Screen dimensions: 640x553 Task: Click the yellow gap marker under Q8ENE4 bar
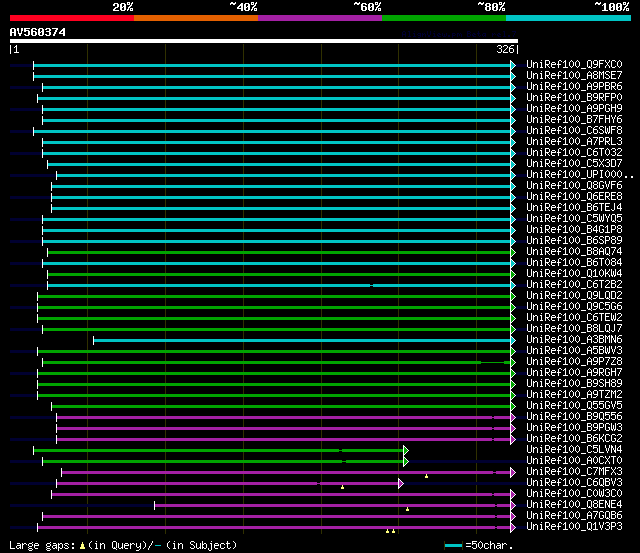click(407, 510)
